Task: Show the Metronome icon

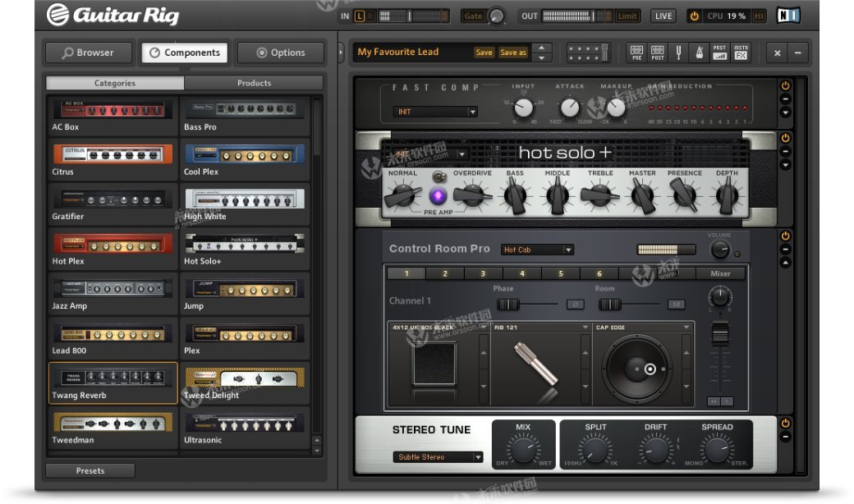Action: coord(700,53)
